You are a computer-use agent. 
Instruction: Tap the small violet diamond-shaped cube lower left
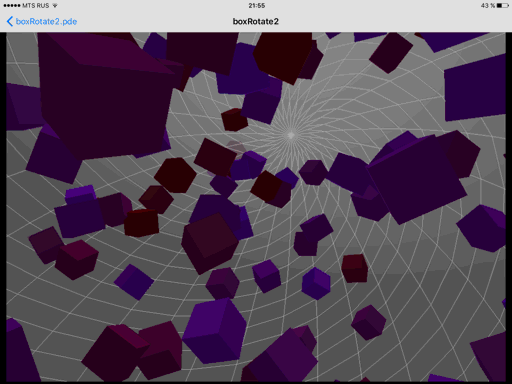pyautogui.click(x=134, y=282)
